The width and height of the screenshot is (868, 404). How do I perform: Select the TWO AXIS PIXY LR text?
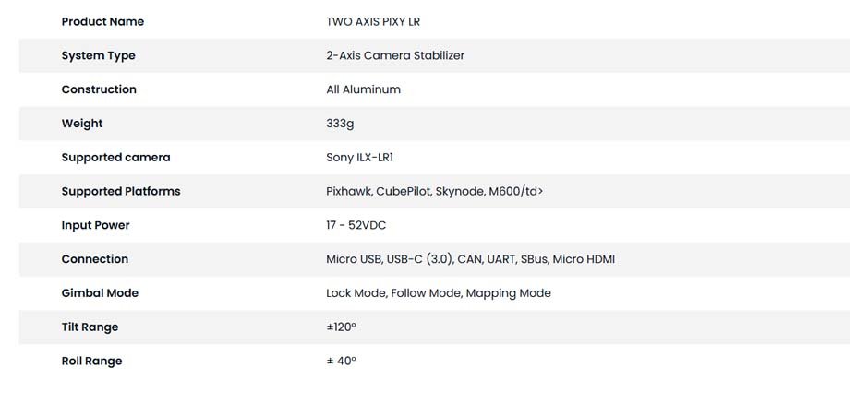click(373, 21)
